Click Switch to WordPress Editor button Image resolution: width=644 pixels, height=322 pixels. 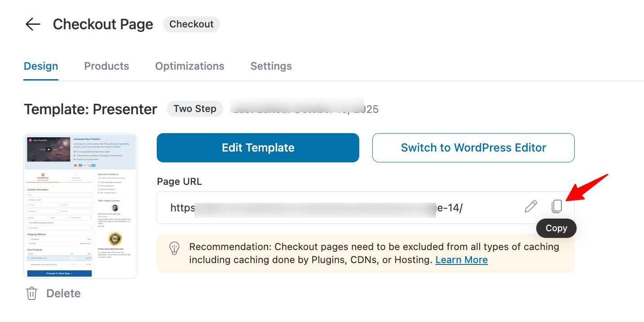[473, 148]
